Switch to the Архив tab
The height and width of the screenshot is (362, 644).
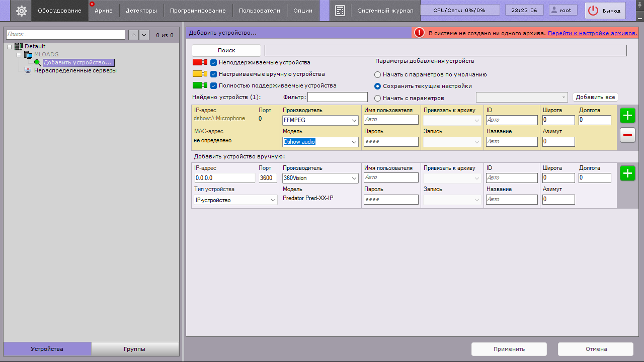(104, 11)
